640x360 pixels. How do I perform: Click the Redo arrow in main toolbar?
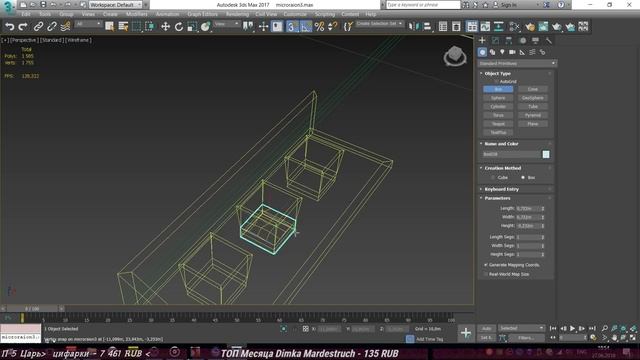23,27
